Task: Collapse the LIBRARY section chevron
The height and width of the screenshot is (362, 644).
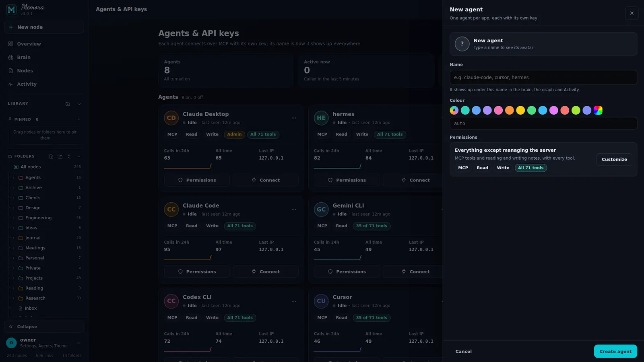Action: tap(79, 104)
